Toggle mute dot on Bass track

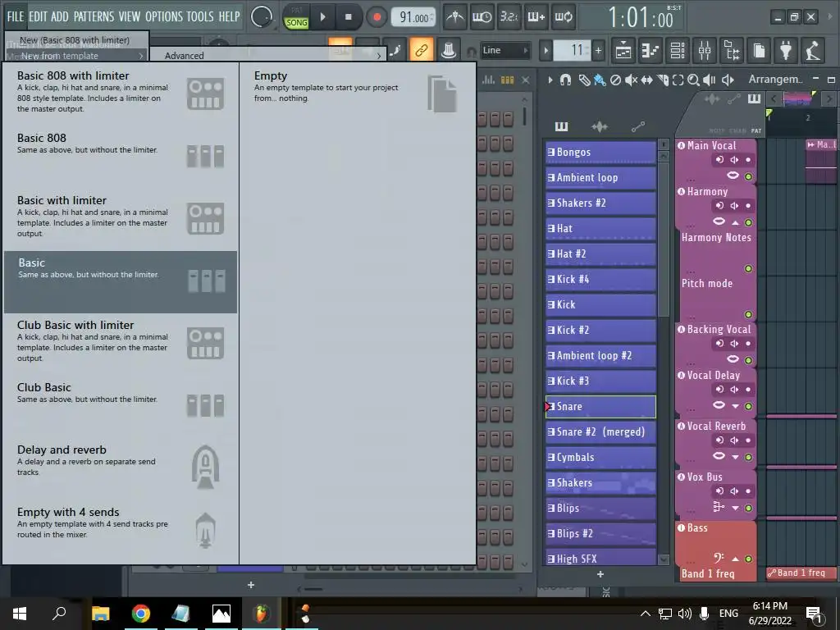pos(748,559)
